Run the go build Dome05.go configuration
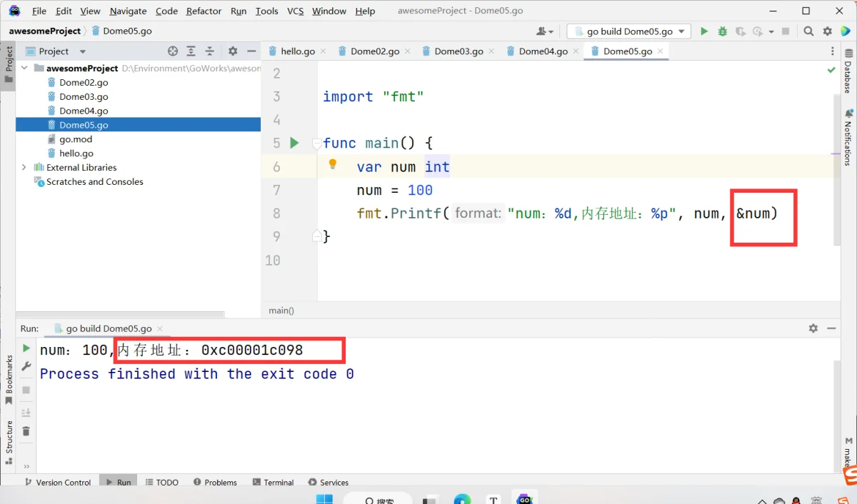Image resolution: width=857 pixels, height=504 pixels. (704, 31)
